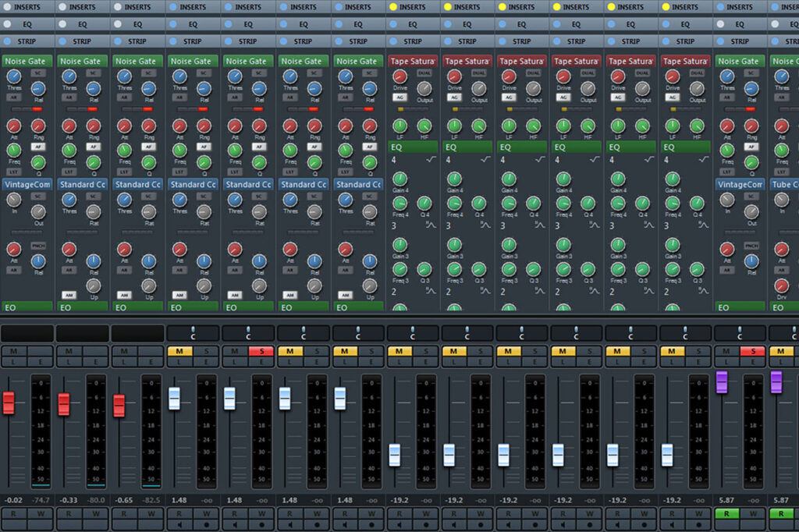Viewport: 799px width, 532px height.
Task: Click the leftmost green R automation button
Action: [725, 514]
